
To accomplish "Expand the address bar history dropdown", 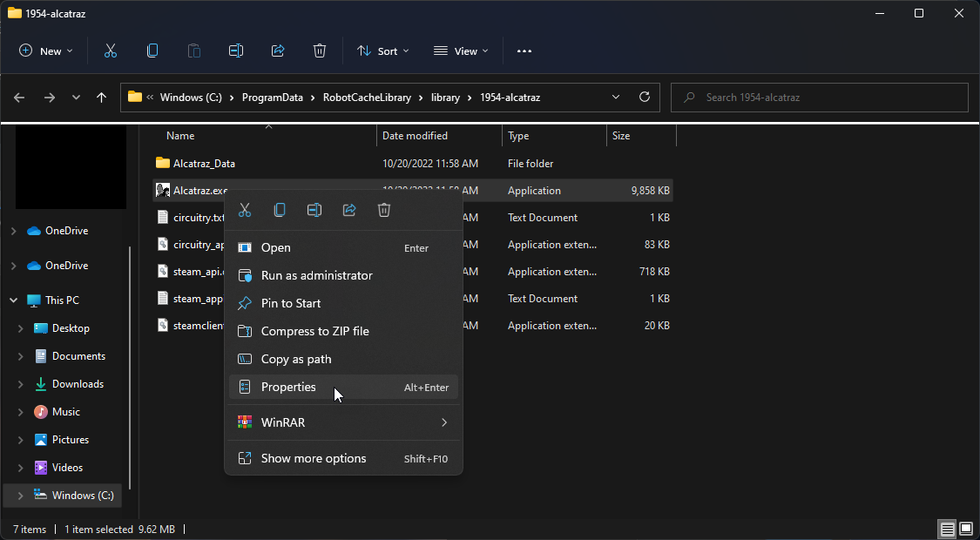I will pos(616,97).
